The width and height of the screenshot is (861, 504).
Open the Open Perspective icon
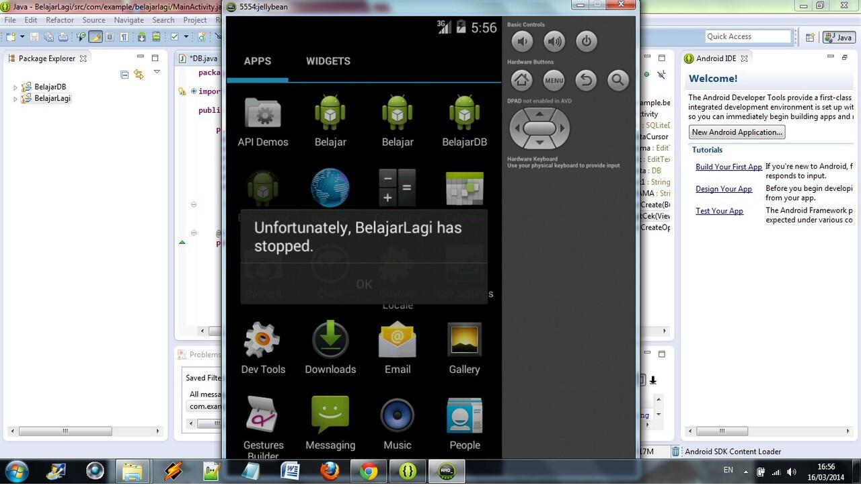click(811, 38)
